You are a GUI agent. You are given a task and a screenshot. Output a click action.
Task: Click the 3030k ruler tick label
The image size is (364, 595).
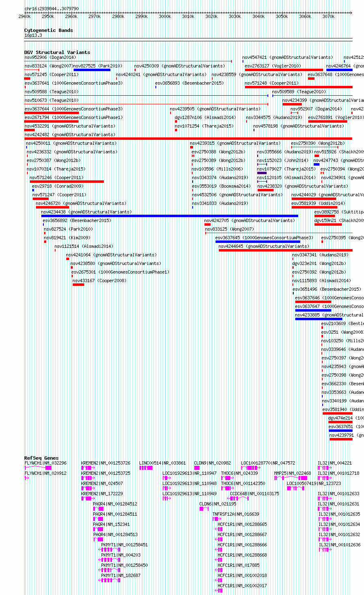(x=235, y=16)
